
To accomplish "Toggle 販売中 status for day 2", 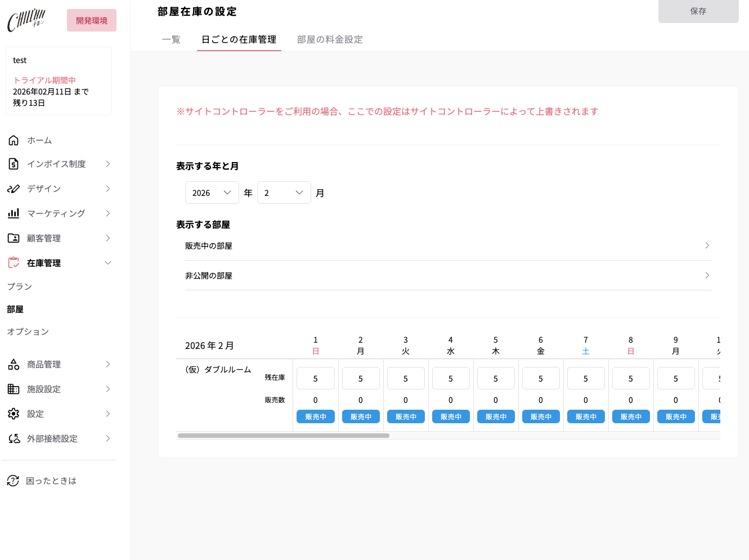I will [361, 416].
